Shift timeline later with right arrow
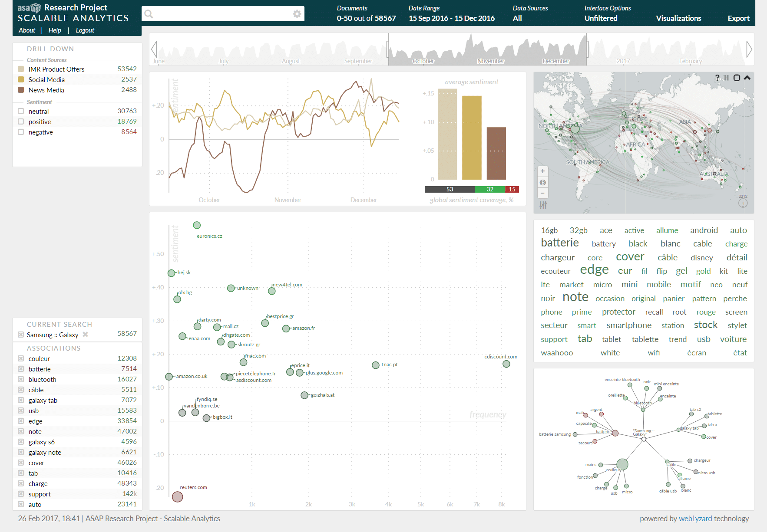 [749, 49]
